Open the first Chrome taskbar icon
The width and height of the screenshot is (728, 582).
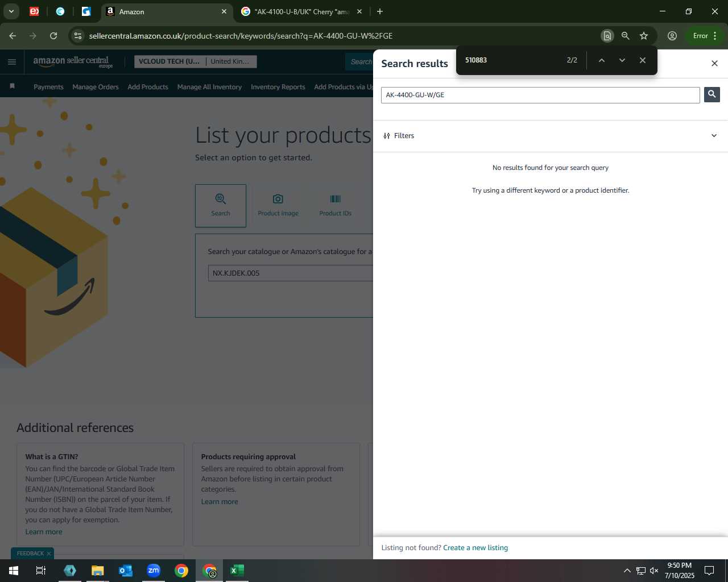[x=181, y=571]
